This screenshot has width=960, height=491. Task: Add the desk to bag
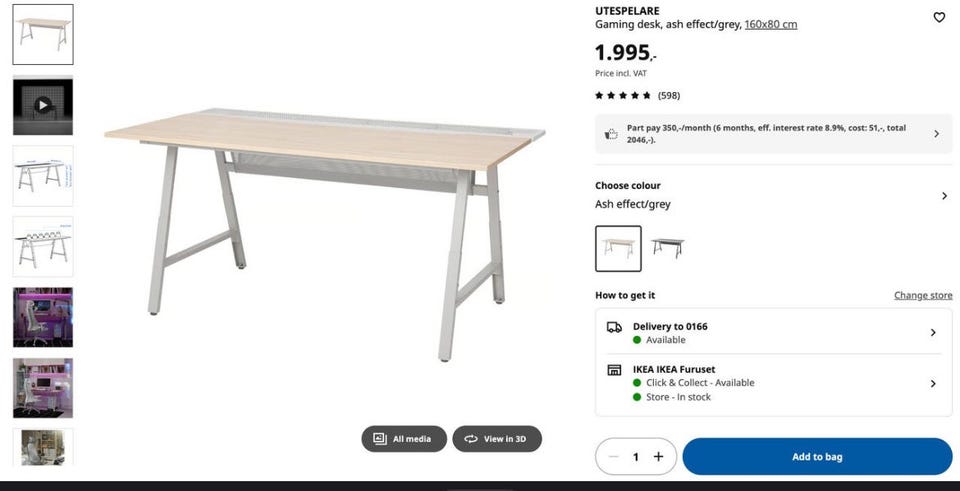tap(817, 457)
